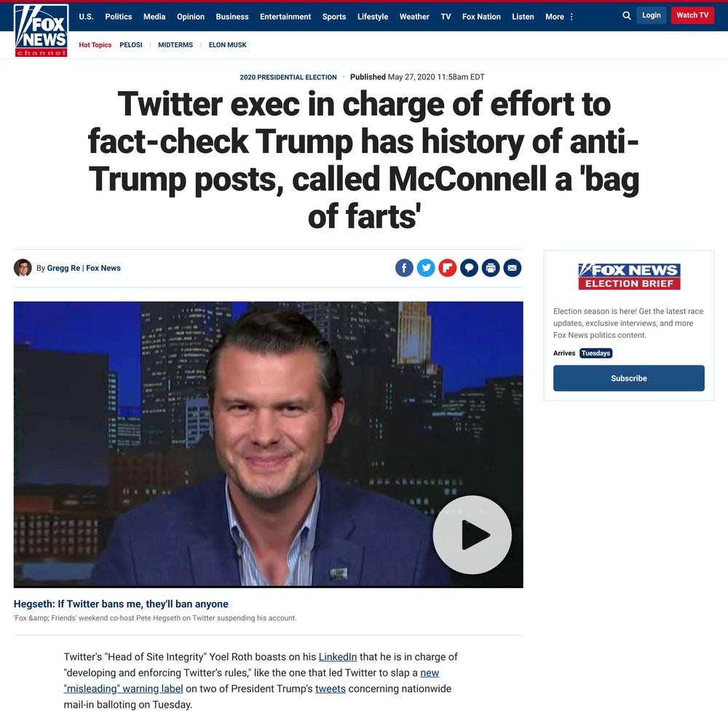
Task: Open the Politics section
Action: 119,17
